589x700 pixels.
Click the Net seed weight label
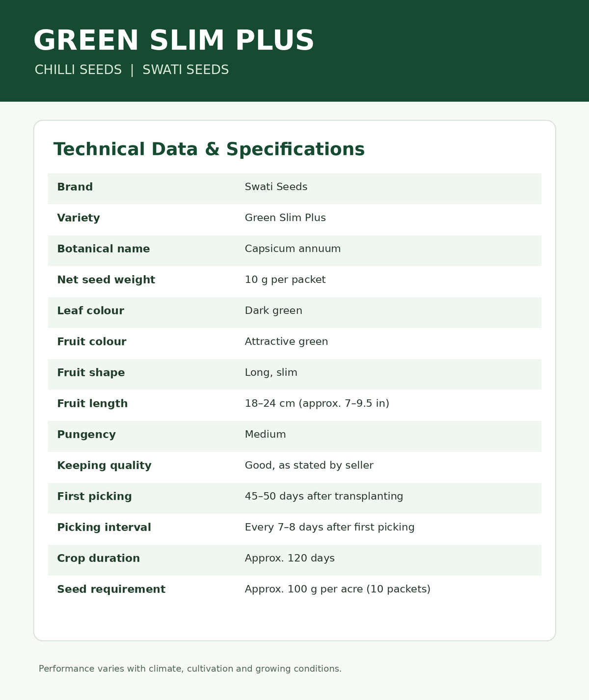click(106, 280)
